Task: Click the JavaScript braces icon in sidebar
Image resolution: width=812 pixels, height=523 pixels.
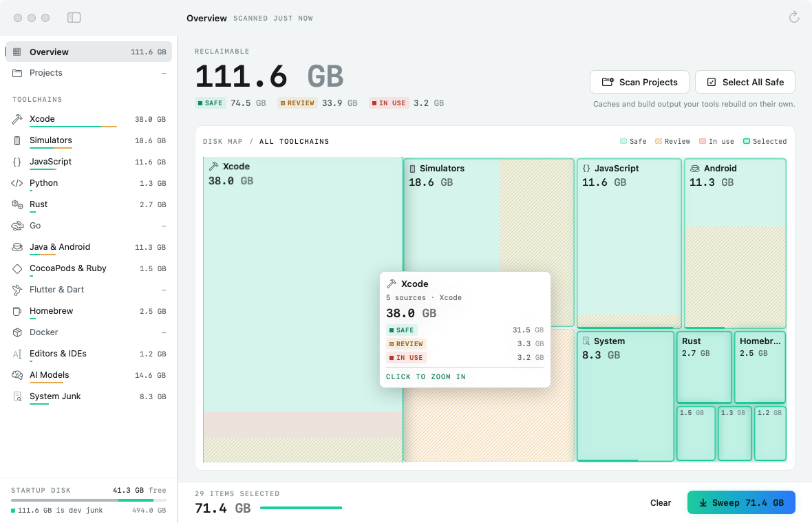Action: (x=17, y=162)
